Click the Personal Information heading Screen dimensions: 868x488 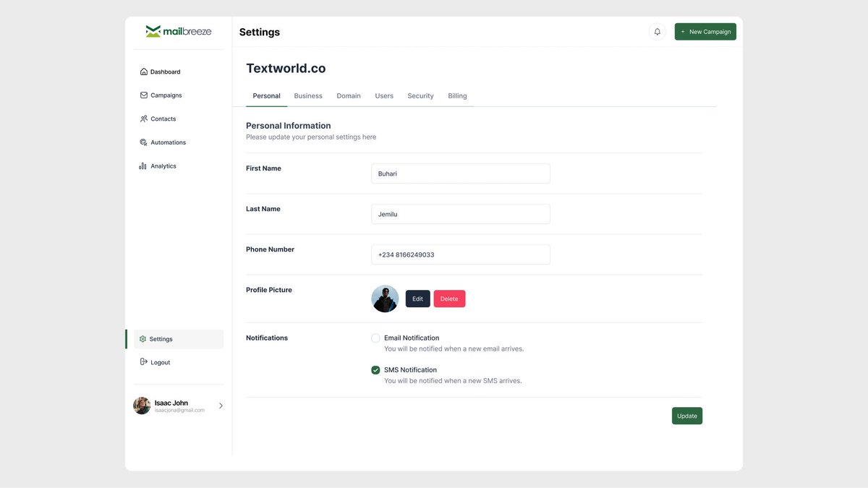coord(289,126)
